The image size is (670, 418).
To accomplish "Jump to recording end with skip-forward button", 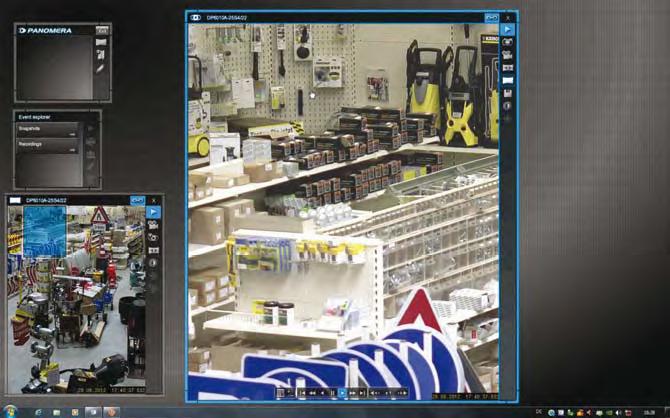I will pyautogui.click(x=362, y=393).
